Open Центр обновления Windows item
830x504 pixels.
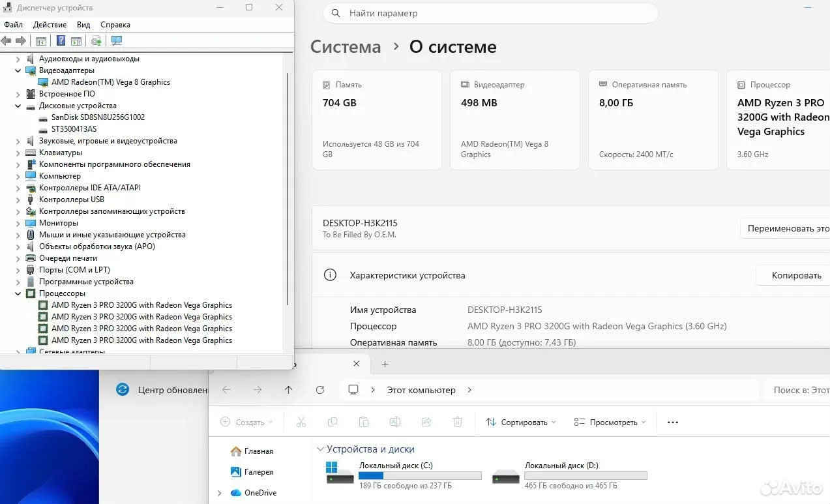pos(162,390)
